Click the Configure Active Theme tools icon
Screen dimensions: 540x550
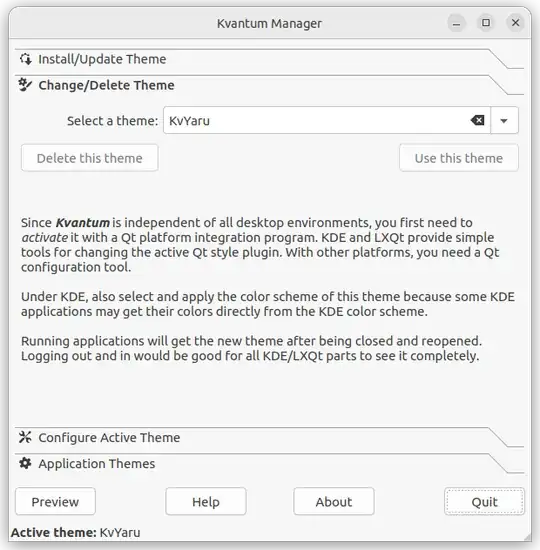click(25, 437)
